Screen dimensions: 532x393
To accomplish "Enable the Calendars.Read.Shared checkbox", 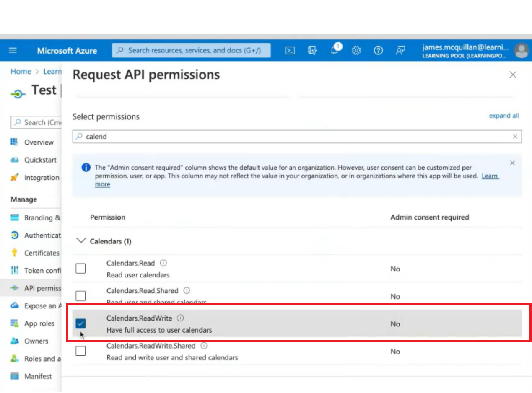I will (81, 296).
